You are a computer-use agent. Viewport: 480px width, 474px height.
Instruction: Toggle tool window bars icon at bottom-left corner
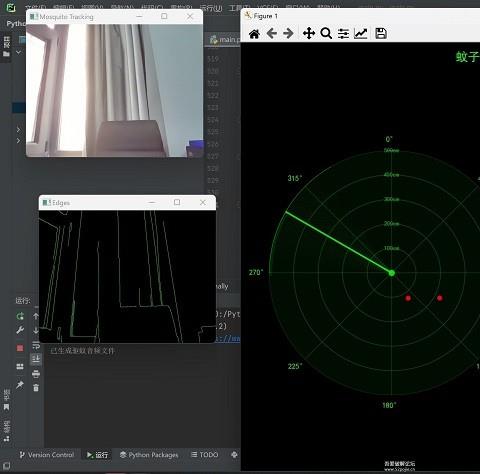click(x=6, y=466)
